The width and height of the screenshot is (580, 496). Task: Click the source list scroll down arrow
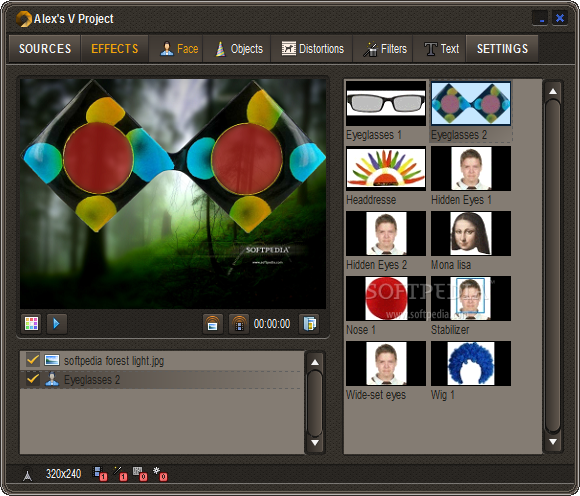coord(315,442)
